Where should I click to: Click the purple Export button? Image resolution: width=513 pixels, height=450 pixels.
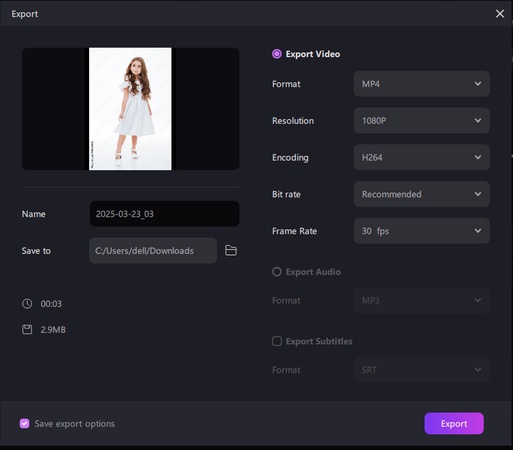(x=454, y=423)
